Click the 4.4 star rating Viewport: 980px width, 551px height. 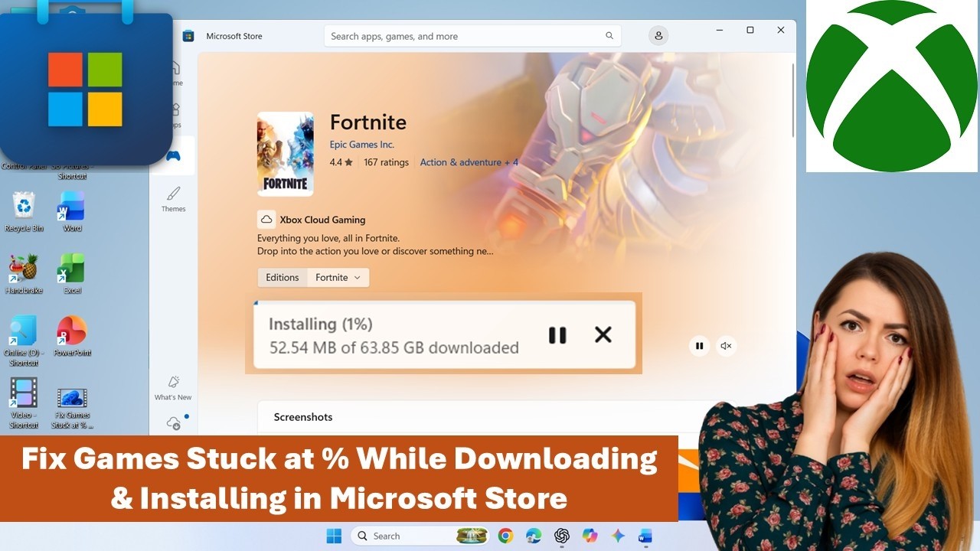(x=341, y=162)
